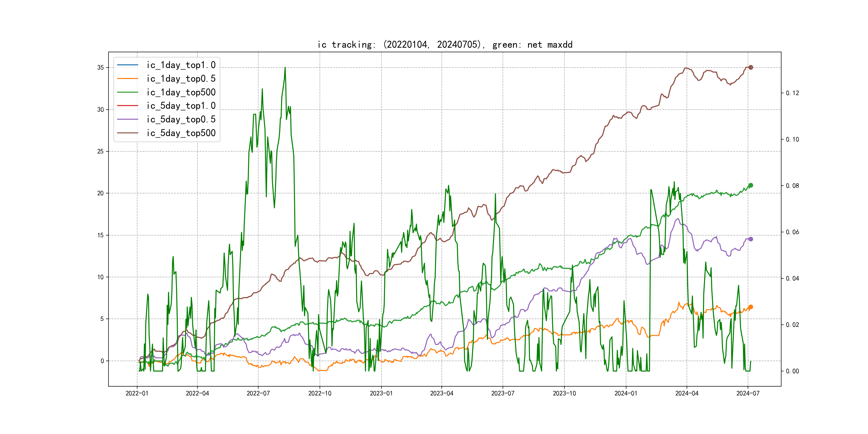Click the red line swatch in legend
868x434 pixels.
(x=127, y=106)
